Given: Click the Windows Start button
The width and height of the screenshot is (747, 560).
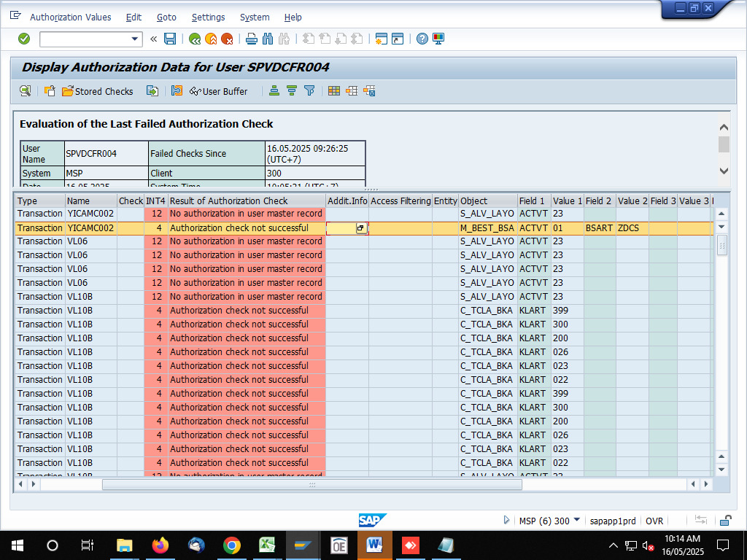Looking at the screenshot, I should 18,545.
